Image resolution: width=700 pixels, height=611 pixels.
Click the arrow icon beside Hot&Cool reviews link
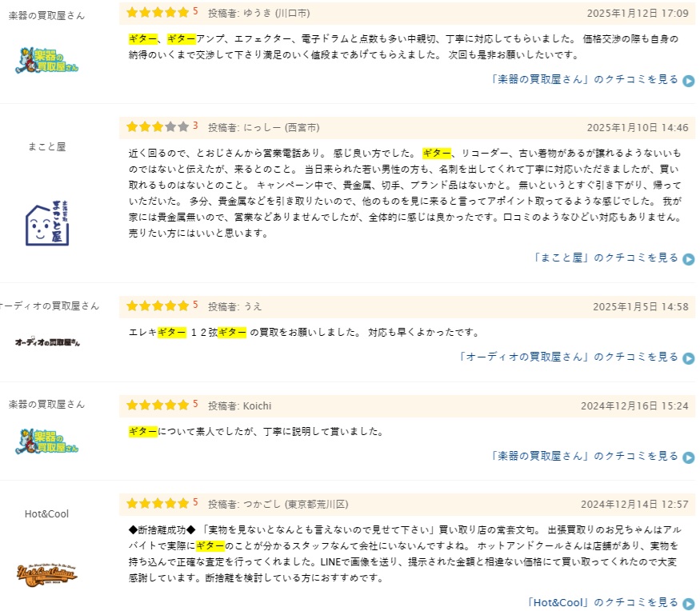689,604
